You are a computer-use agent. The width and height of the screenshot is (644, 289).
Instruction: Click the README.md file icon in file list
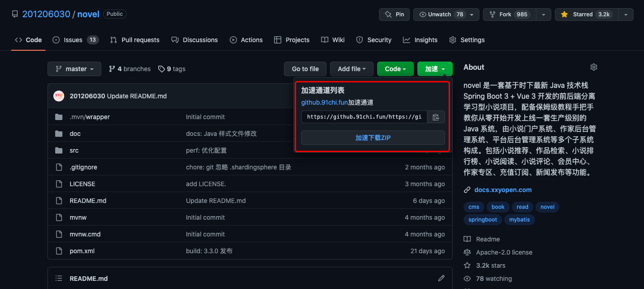(59, 201)
